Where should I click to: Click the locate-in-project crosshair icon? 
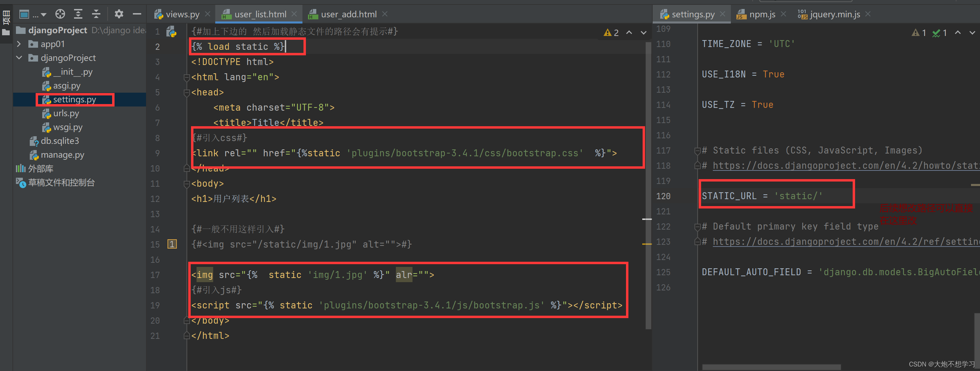coord(60,14)
